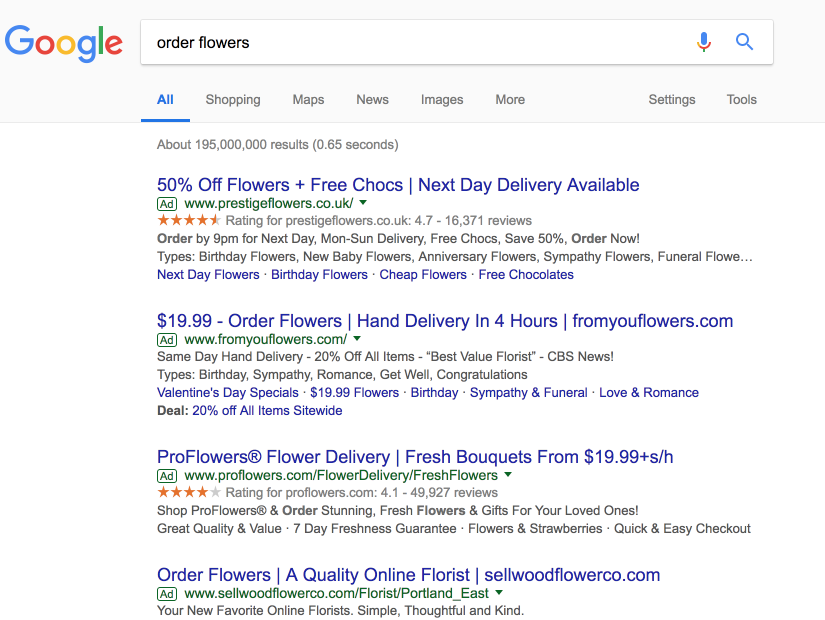Switch to the News tab
Viewport: 825px width, 620px height.
click(373, 99)
